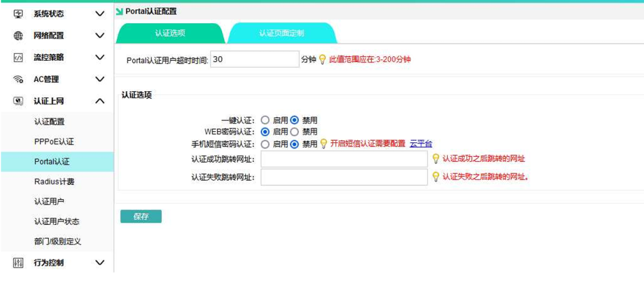Image resolution: width=644 pixels, height=281 pixels.
Task: Click the 此值范围应在:3-200分钟 hint text
Action: (x=370, y=60)
